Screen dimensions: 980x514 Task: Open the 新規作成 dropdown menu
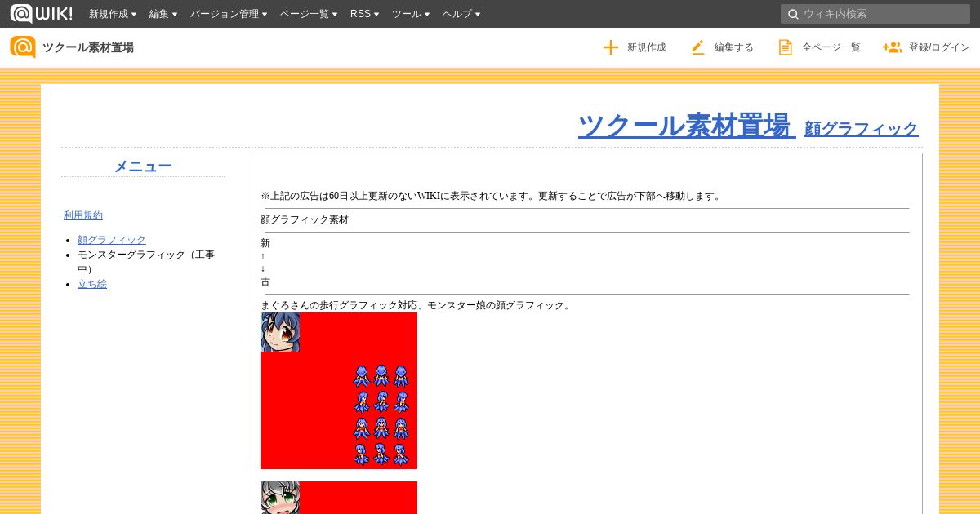coord(113,14)
